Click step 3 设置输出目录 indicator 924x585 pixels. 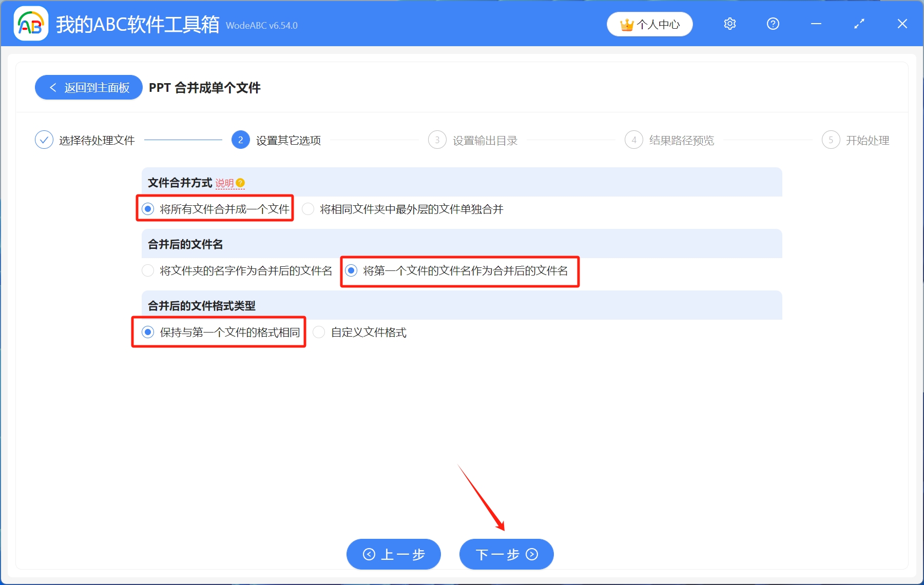pyautogui.click(x=437, y=140)
